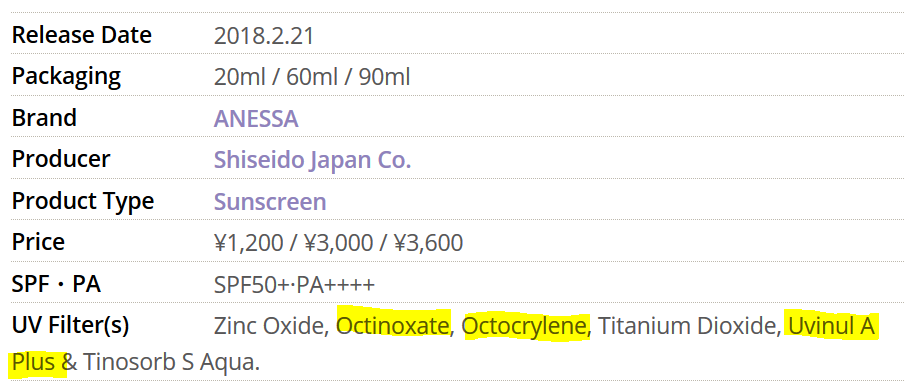The image size is (912, 390).
Task: Click the highlighted Octocrylene word
Action: click(525, 326)
